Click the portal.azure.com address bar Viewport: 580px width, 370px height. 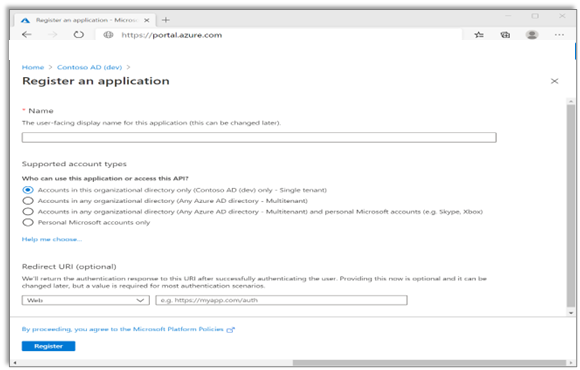279,35
